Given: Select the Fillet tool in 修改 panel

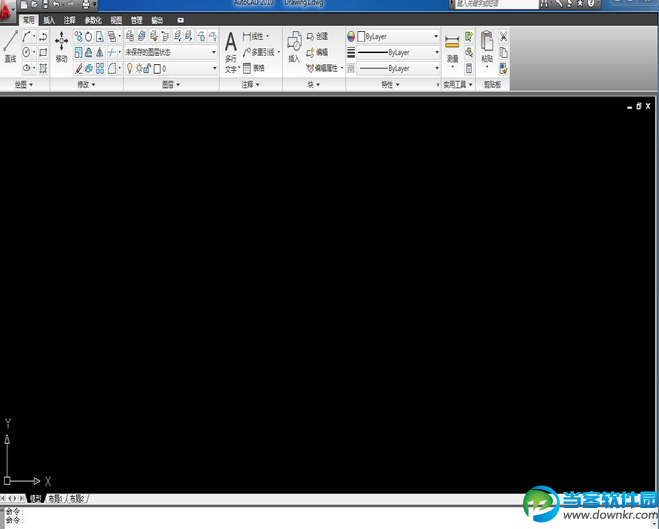Looking at the screenshot, I should click(112, 68).
